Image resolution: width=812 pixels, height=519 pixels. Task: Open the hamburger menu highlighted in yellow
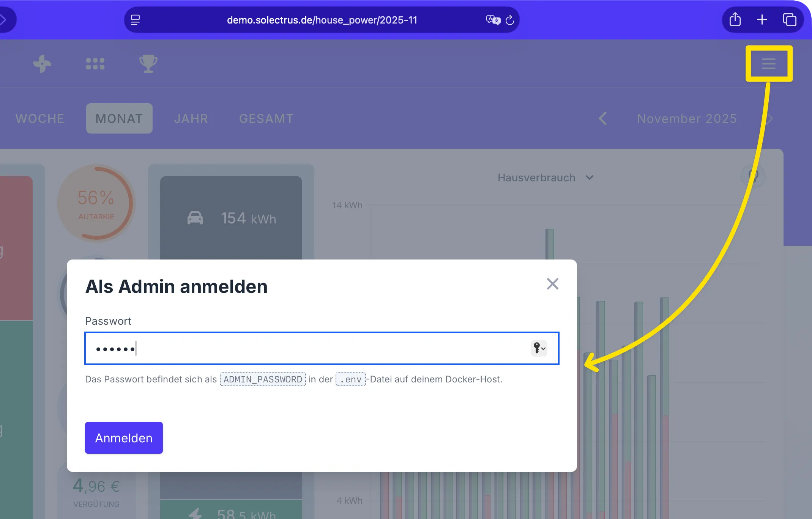click(769, 64)
